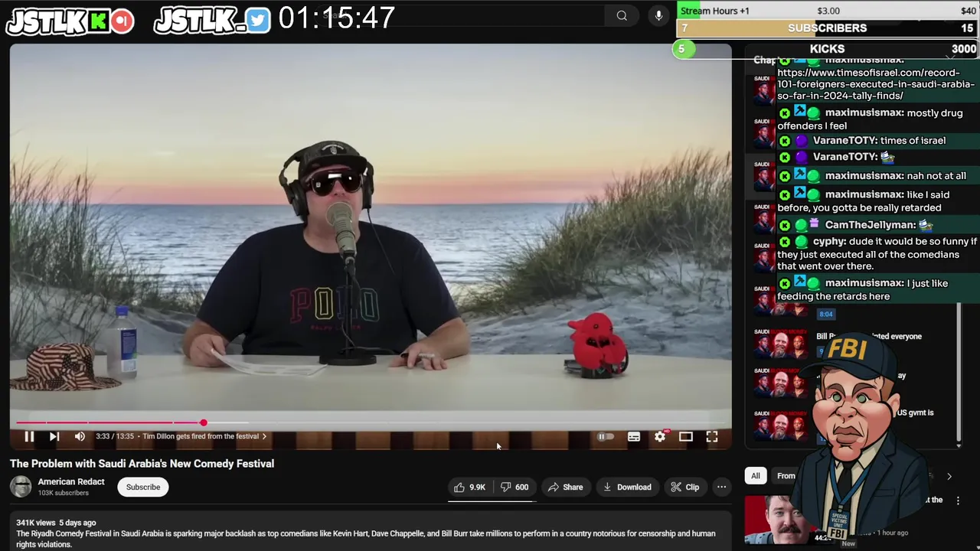Click the 3:33 / 13:35 time display

pyautogui.click(x=115, y=436)
